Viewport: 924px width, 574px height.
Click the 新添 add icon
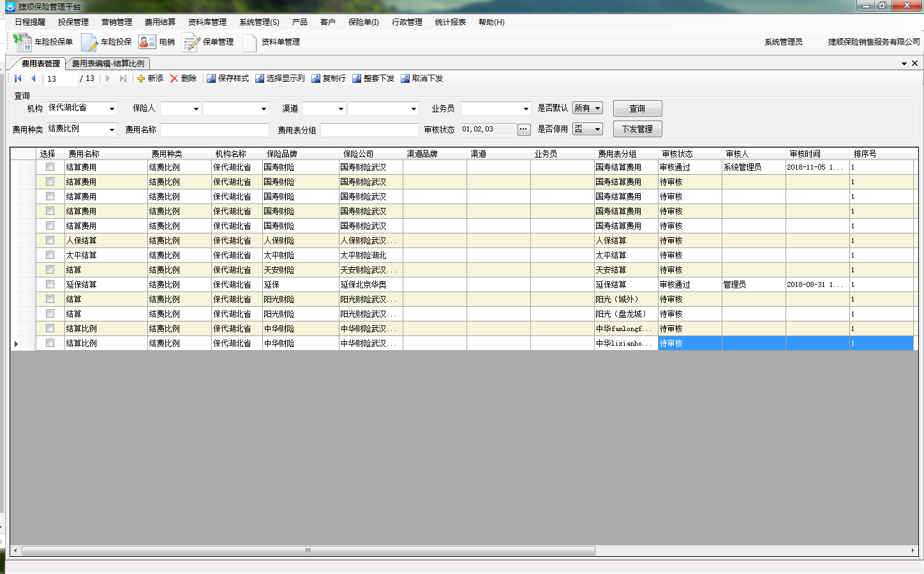(141, 78)
